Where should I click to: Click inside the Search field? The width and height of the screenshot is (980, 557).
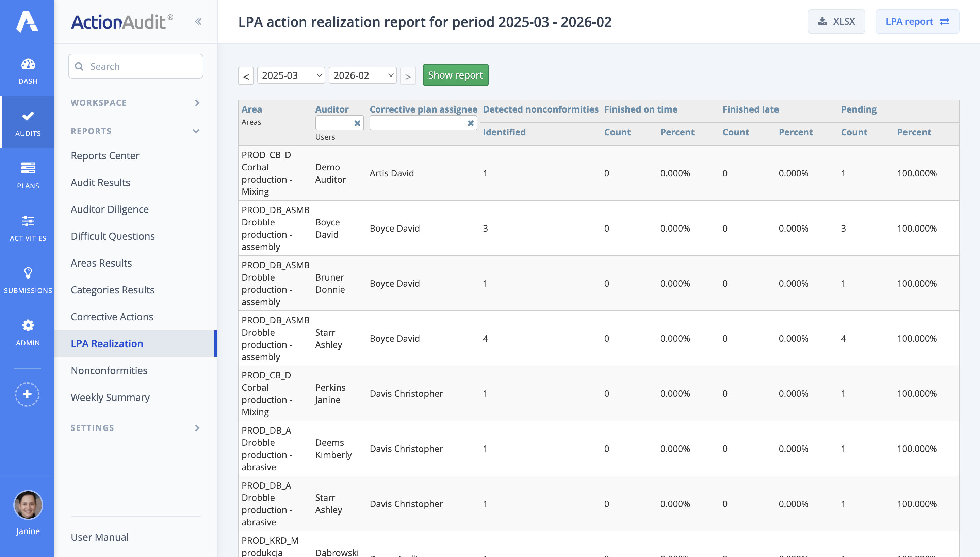(135, 66)
